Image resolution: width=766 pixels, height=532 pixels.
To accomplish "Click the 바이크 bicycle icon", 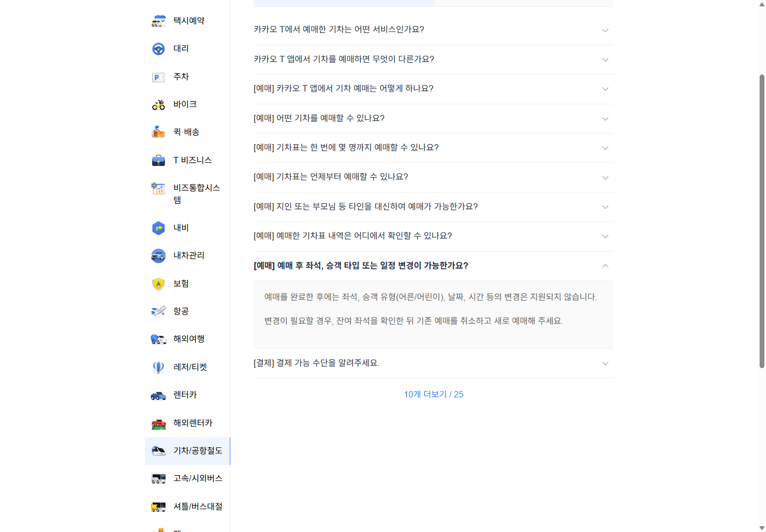I will tap(159, 105).
